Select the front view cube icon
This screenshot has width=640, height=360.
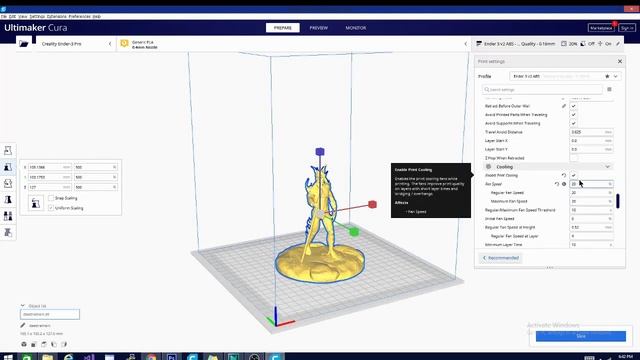(x=34, y=344)
